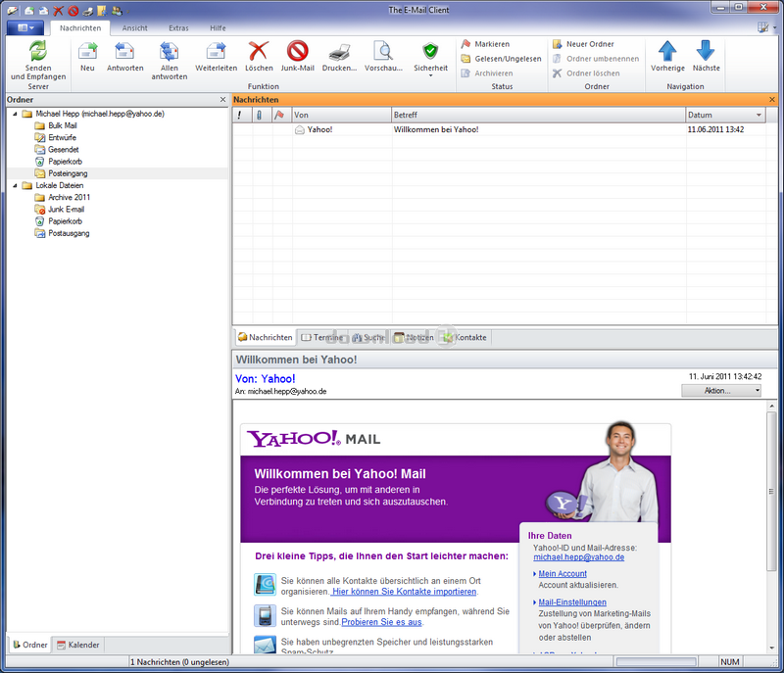Viewport: 784px width, 673px height.
Task: Close the Ordner pane
Action: (x=223, y=99)
